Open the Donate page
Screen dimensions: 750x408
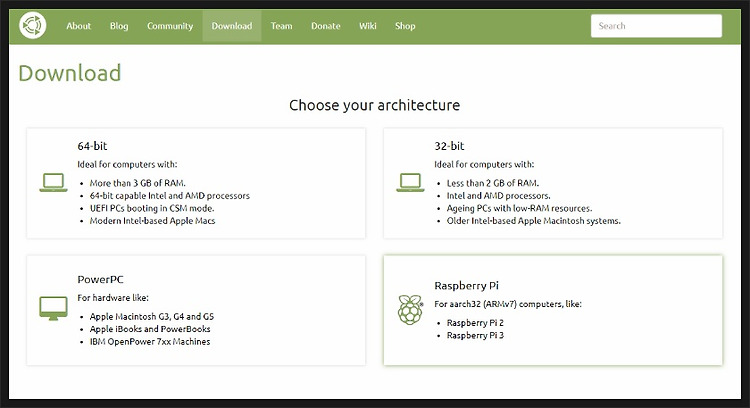point(326,26)
